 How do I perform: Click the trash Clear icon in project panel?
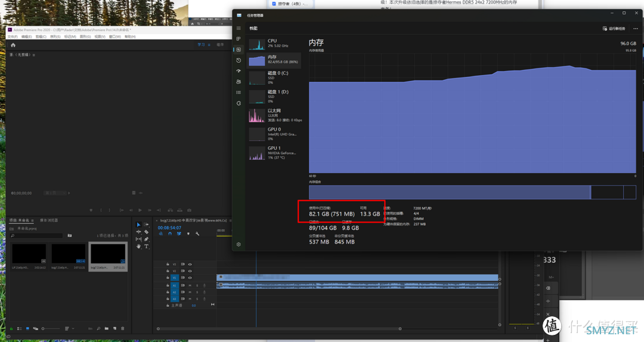[122, 328]
